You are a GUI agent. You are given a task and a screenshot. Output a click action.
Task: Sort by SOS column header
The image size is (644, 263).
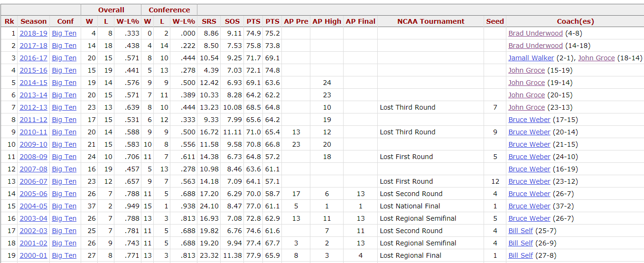click(x=233, y=21)
